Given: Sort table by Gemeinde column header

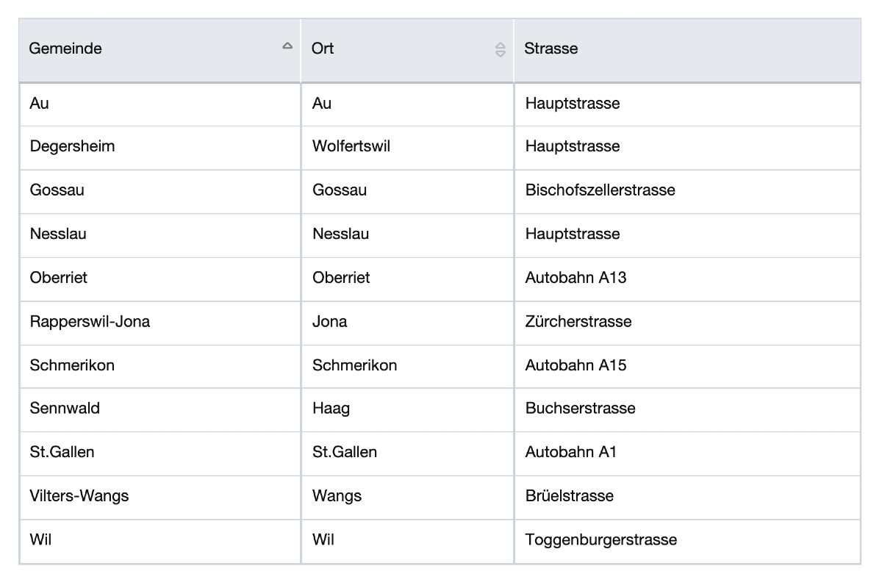Looking at the screenshot, I should 66,49.
